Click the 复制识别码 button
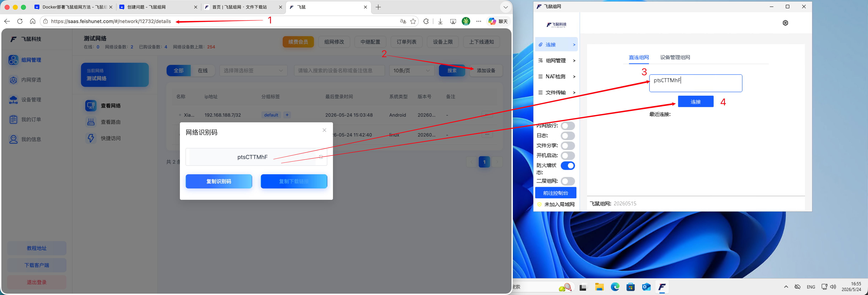Viewport: 868px width, 295px height. tap(219, 181)
